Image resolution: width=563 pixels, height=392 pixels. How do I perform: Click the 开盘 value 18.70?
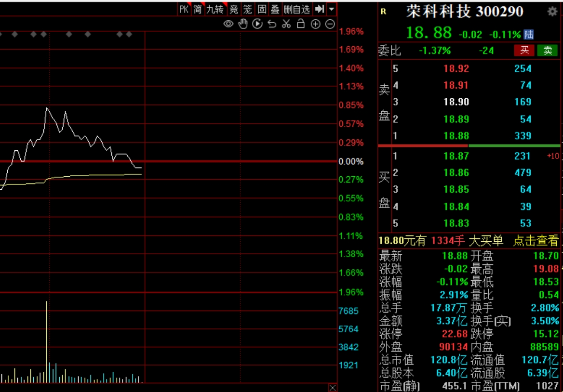tap(546, 256)
